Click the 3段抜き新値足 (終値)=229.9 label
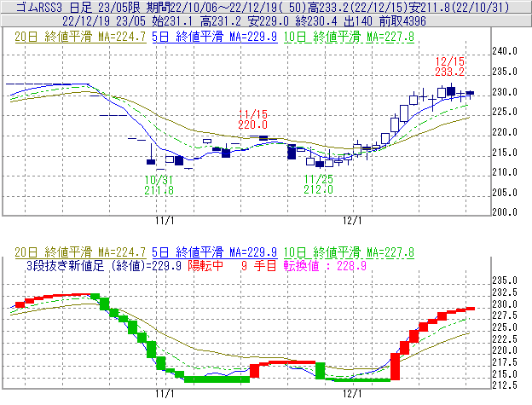Image resolution: width=532 pixels, height=405 pixels. click(104, 265)
